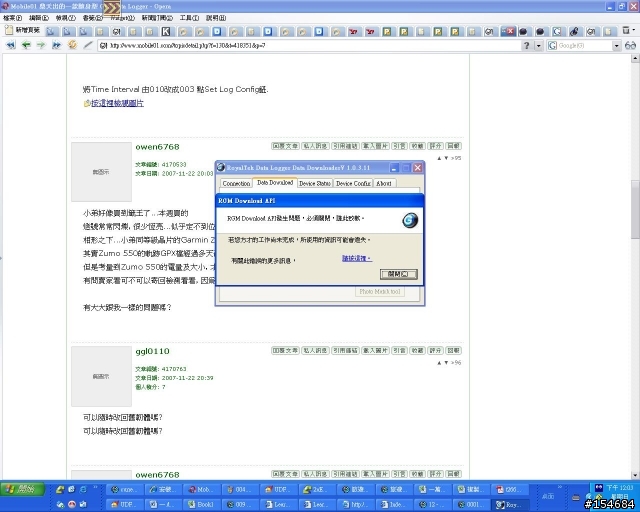The width and height of the screenshot is (640, 512).
Task: Open the About tab in RoyalTek downloader
Action: (384, 183)
